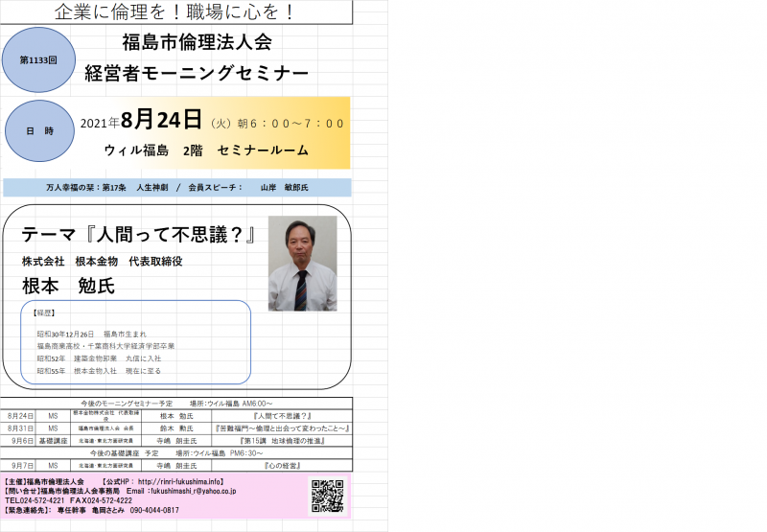767x532 pixels.
Task: Click the QR code image
Action: [x=328, y=496]
